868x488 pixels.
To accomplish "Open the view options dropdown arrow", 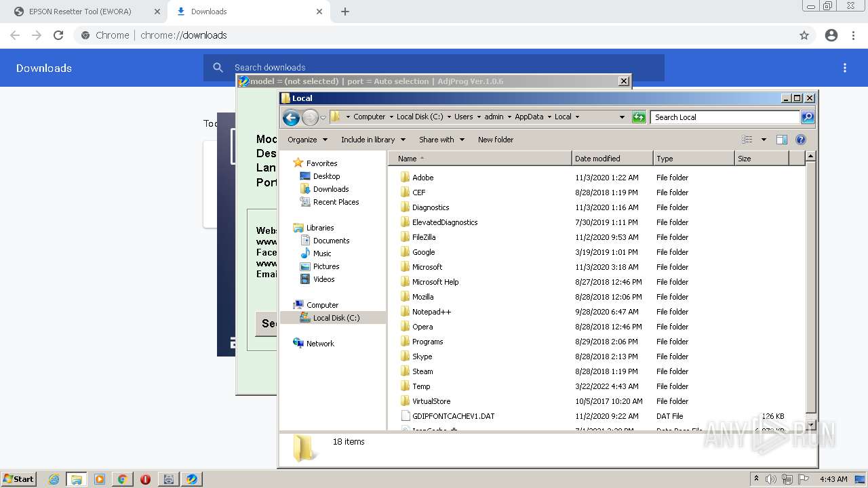I will (x=764, y=140).
